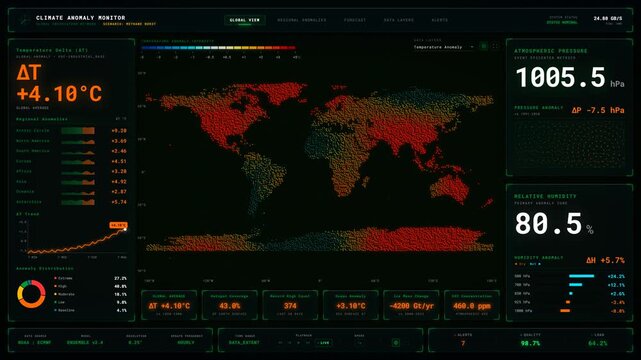Open the Temperature Anomaly layer dropdown
Image resolution: width=641 pixels, height=360 pixels.
(444, 47)
